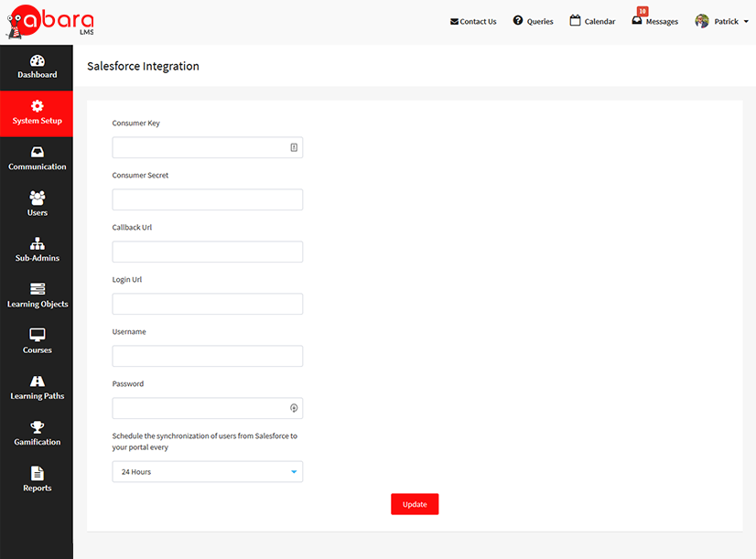Open the Gamification trophy icon
756x559 pixels.
coord(38,426)
